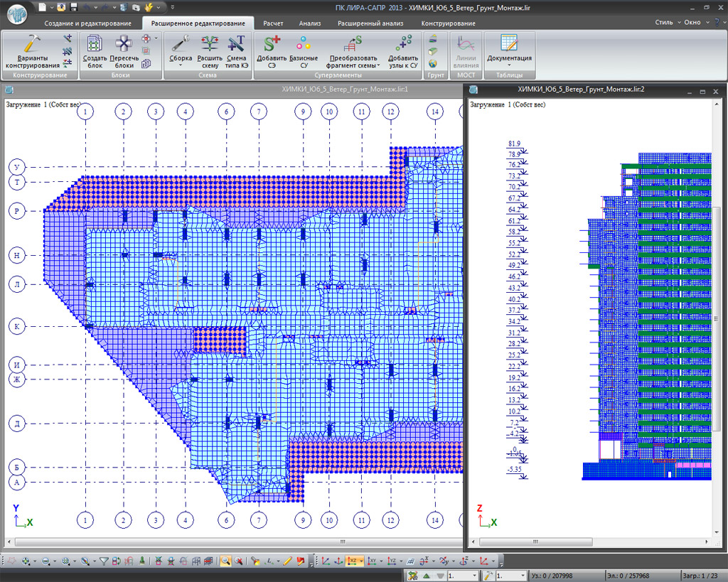Open Преобразовать фрагмент схемы dropdown
Viewport: 728px width, 582px height.
[x=378, y=65]
